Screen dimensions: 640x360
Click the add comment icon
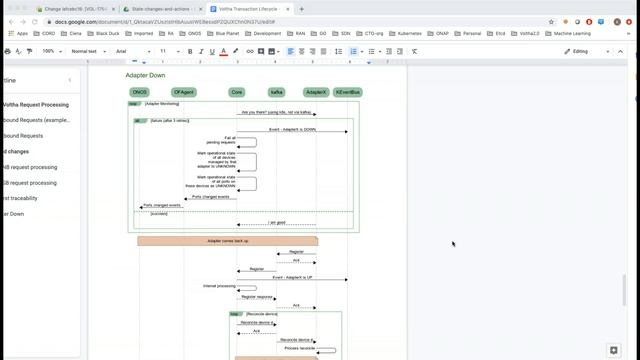pos(261,51)
